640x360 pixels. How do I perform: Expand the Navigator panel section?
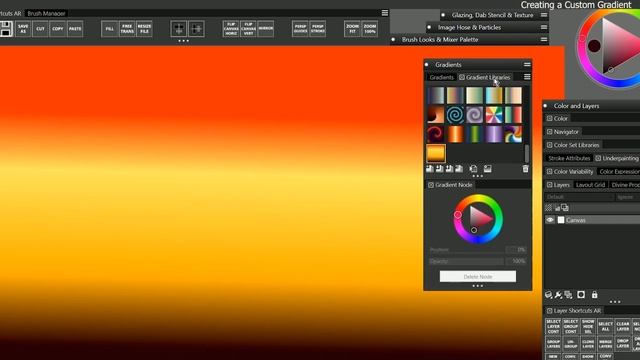point(549,132)
